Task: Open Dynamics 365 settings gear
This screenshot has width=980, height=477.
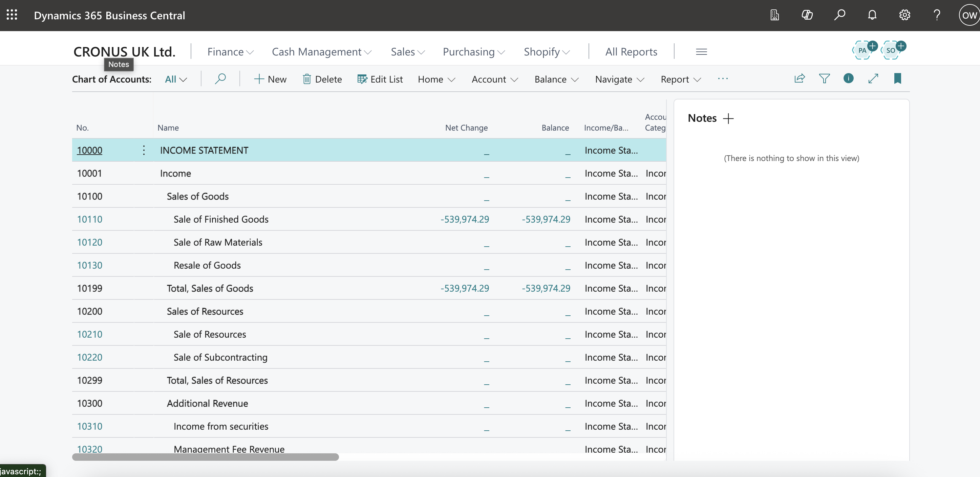Action: (904, 15)
